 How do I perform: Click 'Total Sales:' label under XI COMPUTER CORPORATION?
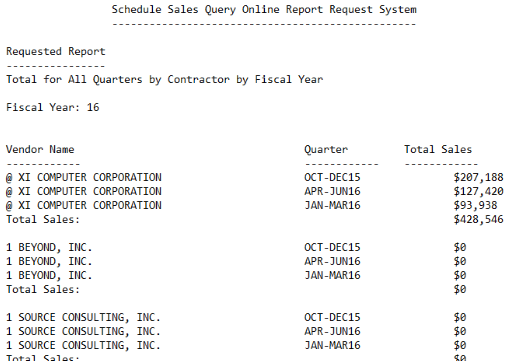pyautogui.click(x=43, y=219)
